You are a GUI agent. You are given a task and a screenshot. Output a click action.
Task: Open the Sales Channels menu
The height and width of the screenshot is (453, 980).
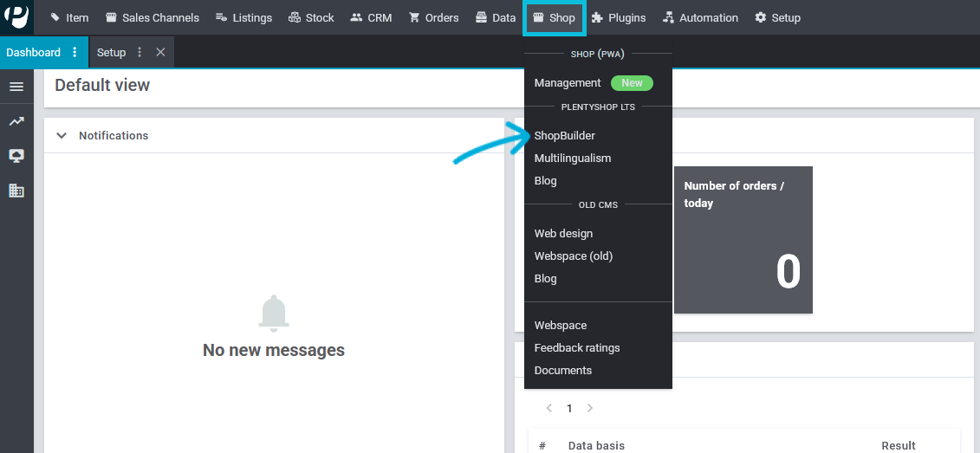153,17
